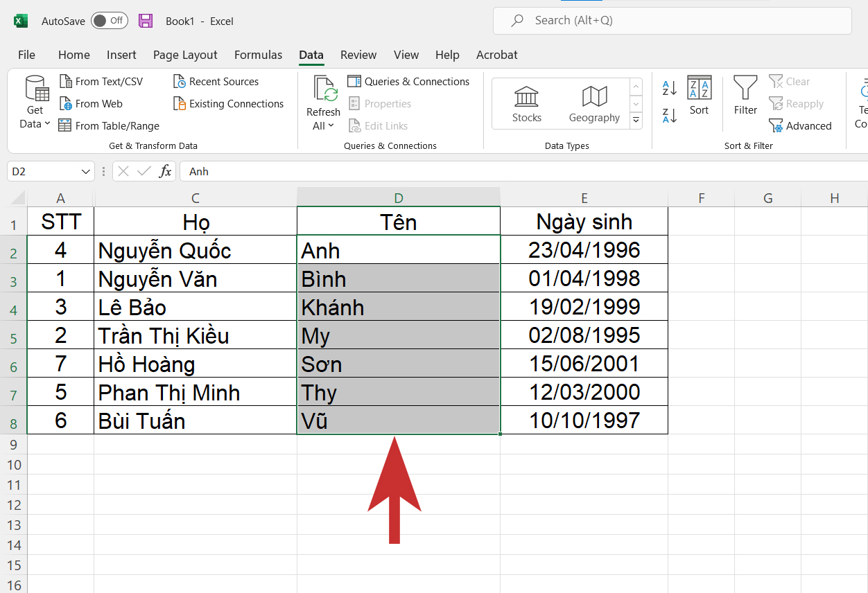Click the Excel app logo icon
Viewport: 868px width, 593px height.
(x=21, y=21)
